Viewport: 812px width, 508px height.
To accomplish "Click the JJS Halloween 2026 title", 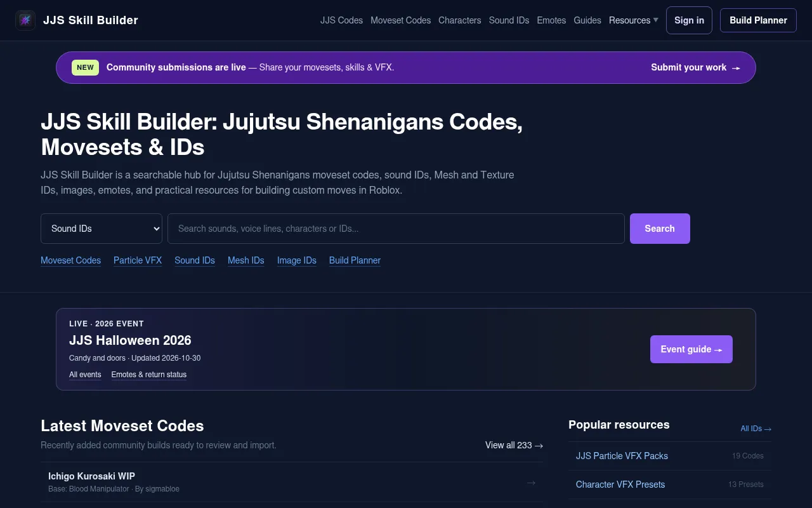I will [130, 340].
